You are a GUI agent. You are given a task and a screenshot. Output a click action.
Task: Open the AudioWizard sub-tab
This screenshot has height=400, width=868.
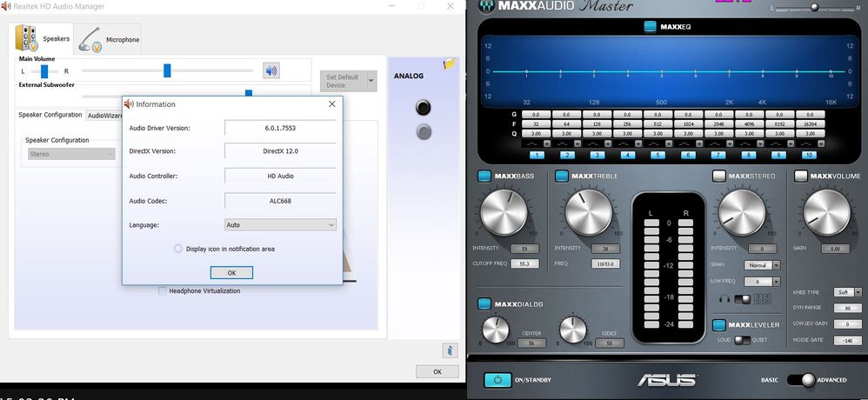point(104,116)
